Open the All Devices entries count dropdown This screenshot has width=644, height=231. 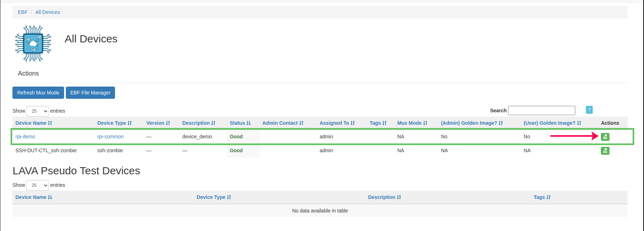37,111
